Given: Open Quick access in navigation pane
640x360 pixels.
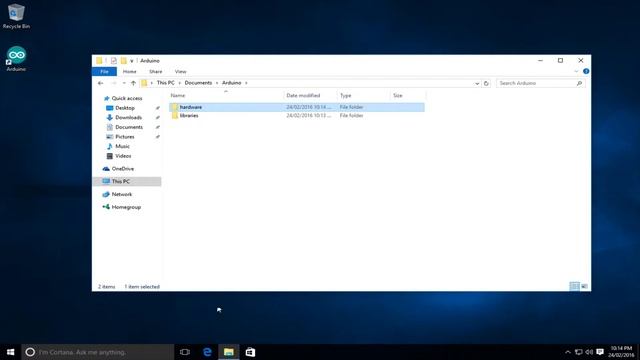Looking at the screenshot, I should [127, 98].
